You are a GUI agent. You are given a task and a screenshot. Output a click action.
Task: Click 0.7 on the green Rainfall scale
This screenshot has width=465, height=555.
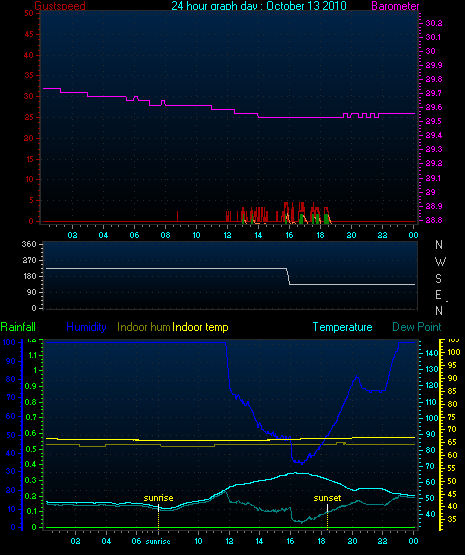click(31, 417)
